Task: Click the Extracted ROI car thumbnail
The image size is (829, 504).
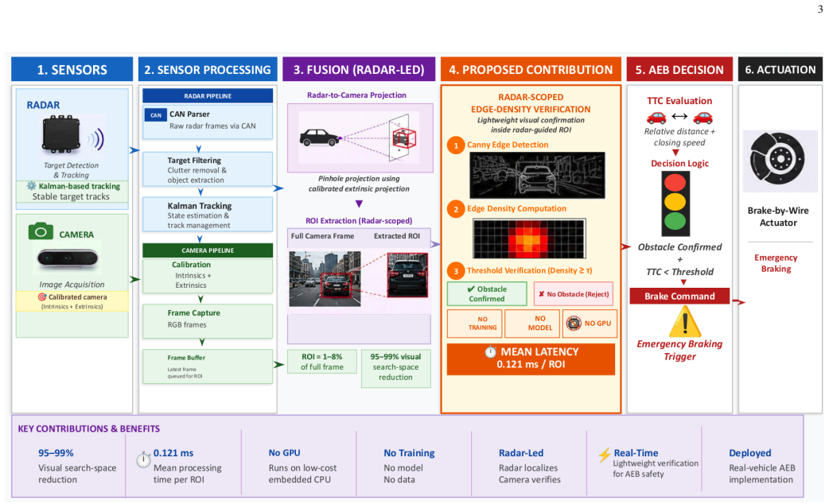Action: pyautogui.click(x=407, y=275)
